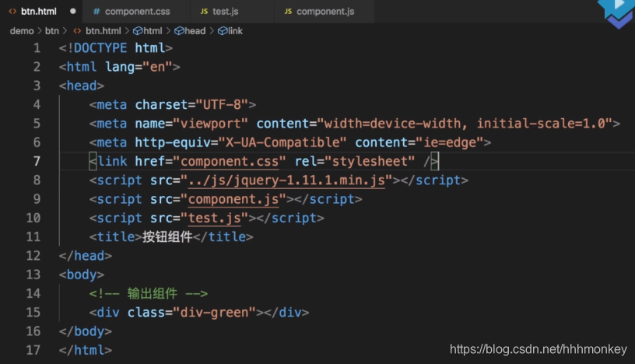
Task: Click the closing head tag on line 12
Action: tap(85, 256)
